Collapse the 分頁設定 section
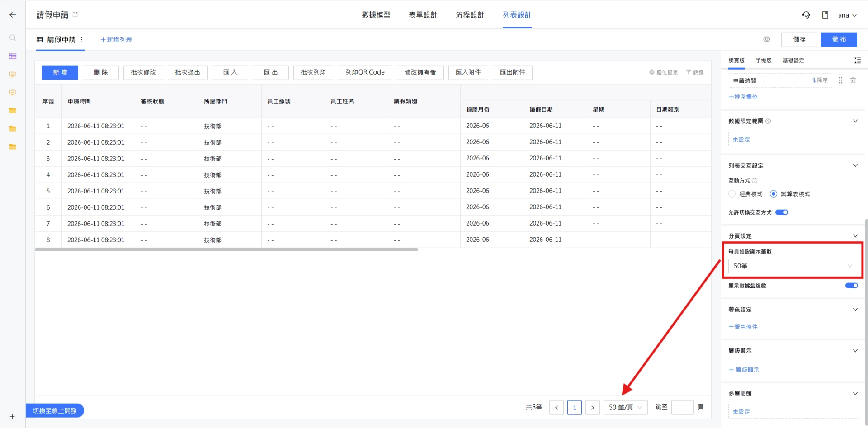The width and height of the screenshot is (868, 428). [x=855, y=236]
